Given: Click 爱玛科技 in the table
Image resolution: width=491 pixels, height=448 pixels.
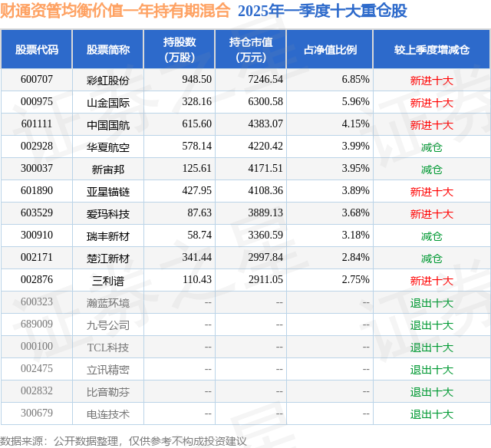Looking at the screenshot, I should coord(108,213).
